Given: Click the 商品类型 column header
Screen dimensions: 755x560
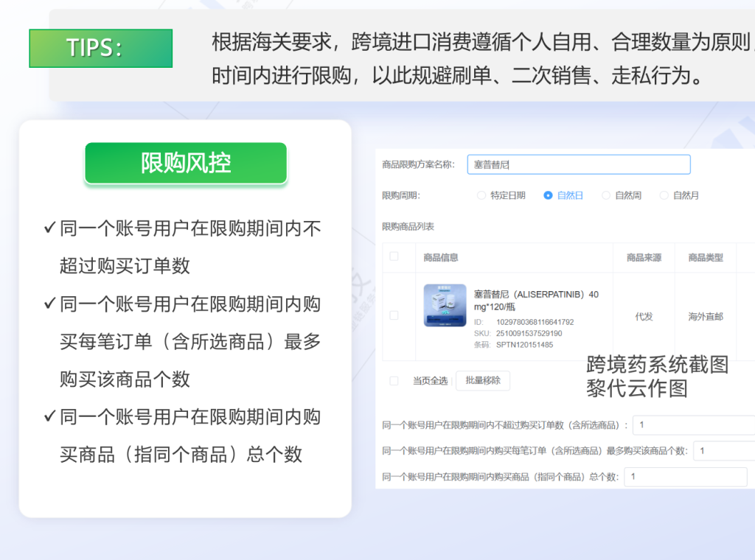Looking at the screenshot, I should pos(706,257).
